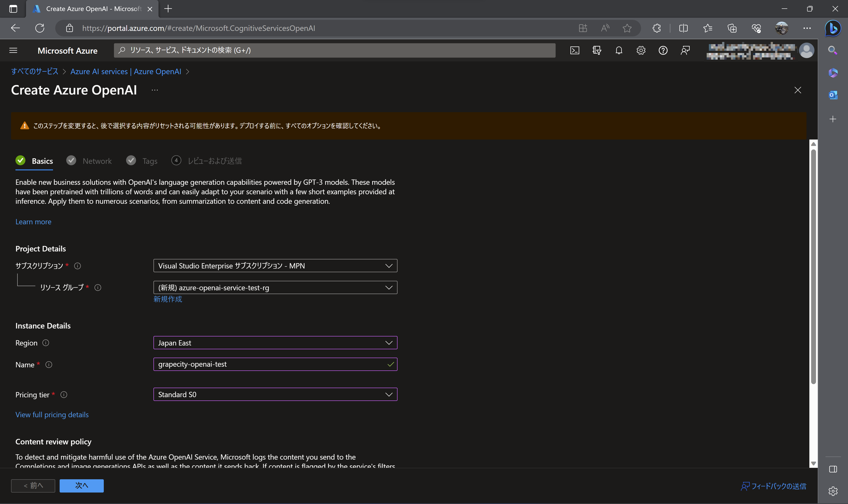This screenshot has width=848, height=504.
Task: Switch to the レビューおよび送信 tab
Action: (206, 161)
